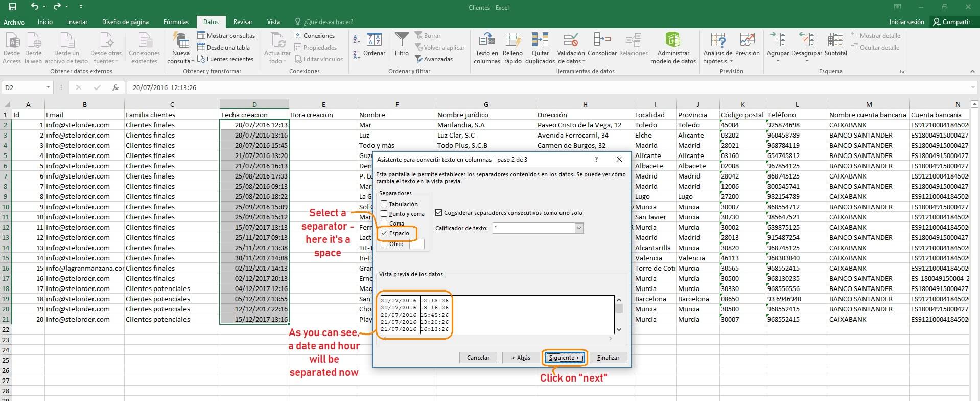Click the Otro separator text field
Image resolution: width=980 pixels, height=401 pixels.
416,244
